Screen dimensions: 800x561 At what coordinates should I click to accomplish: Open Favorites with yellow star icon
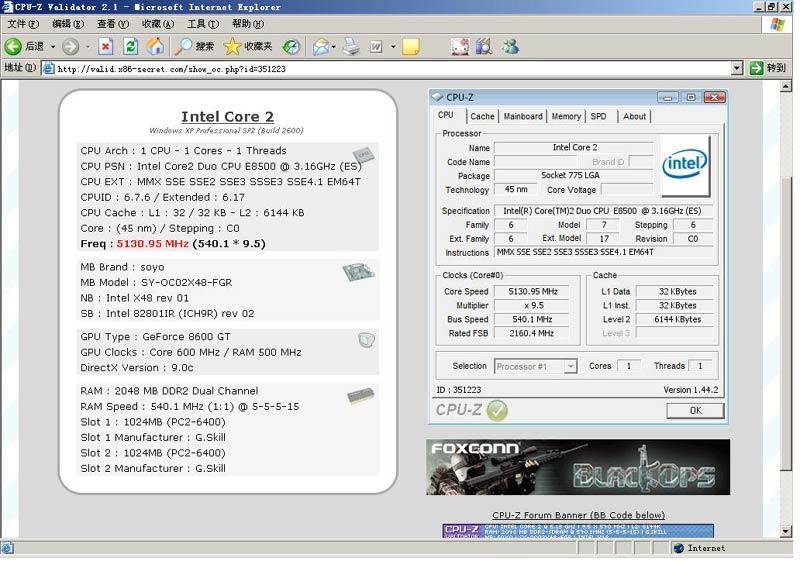coord(232,46)
